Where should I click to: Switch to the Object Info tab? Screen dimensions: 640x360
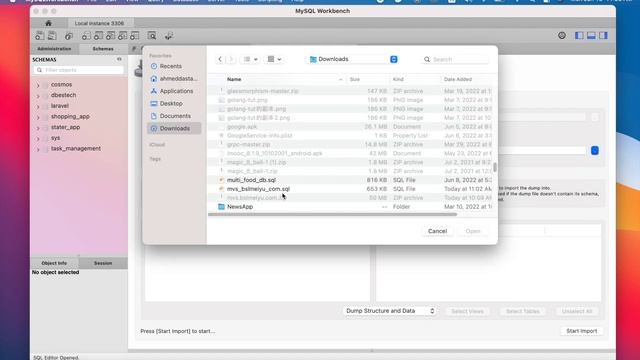(54, 263)
